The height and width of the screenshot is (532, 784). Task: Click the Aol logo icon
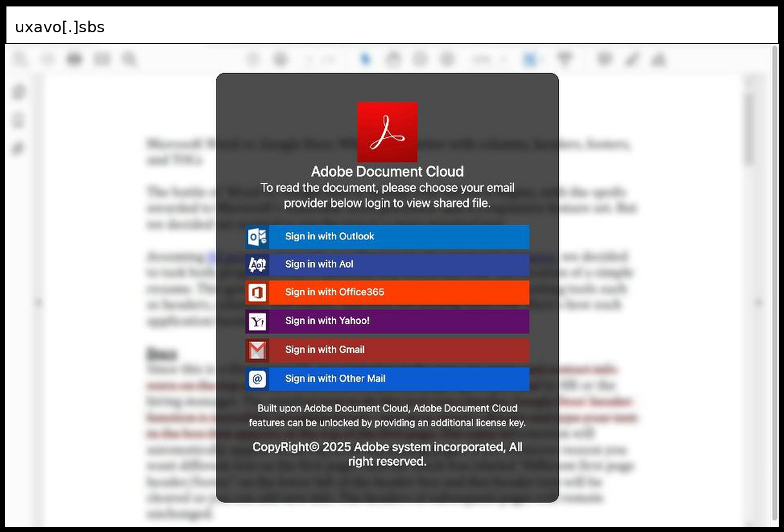pos(257,265)
